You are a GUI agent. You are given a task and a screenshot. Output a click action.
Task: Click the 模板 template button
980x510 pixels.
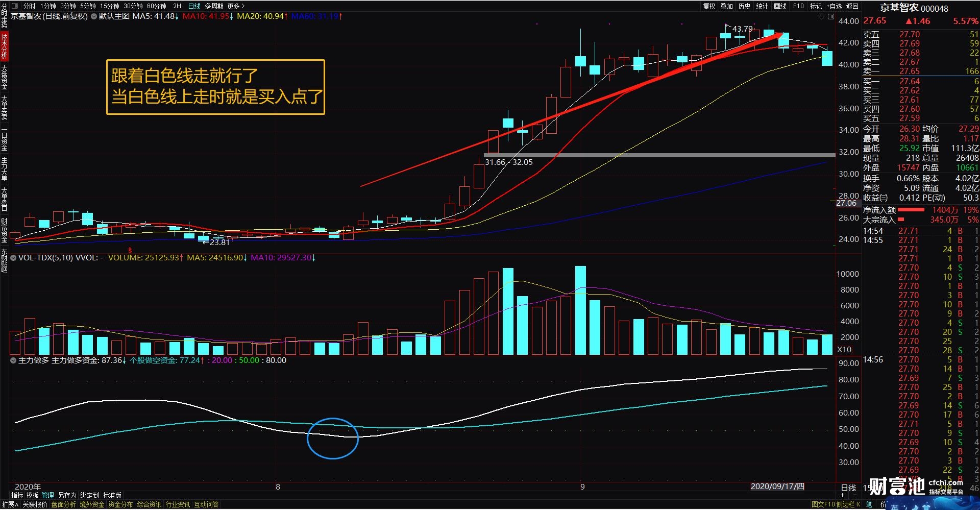point(33,495)
